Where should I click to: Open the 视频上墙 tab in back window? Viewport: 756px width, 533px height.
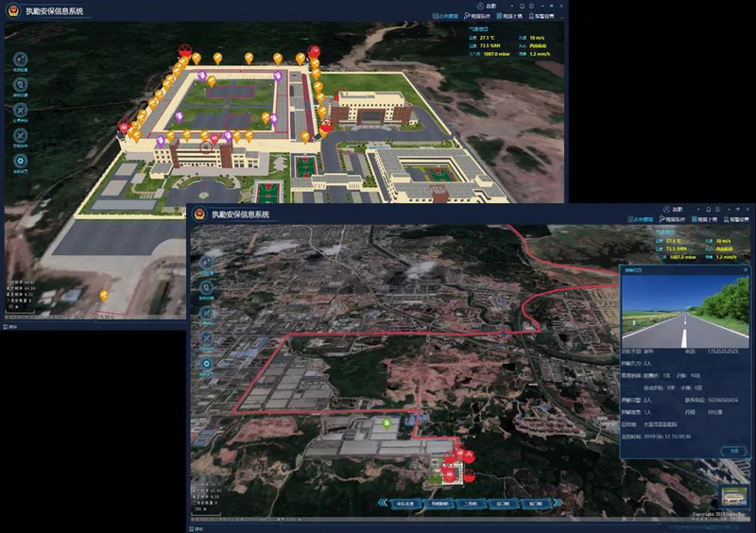point(509,16)
